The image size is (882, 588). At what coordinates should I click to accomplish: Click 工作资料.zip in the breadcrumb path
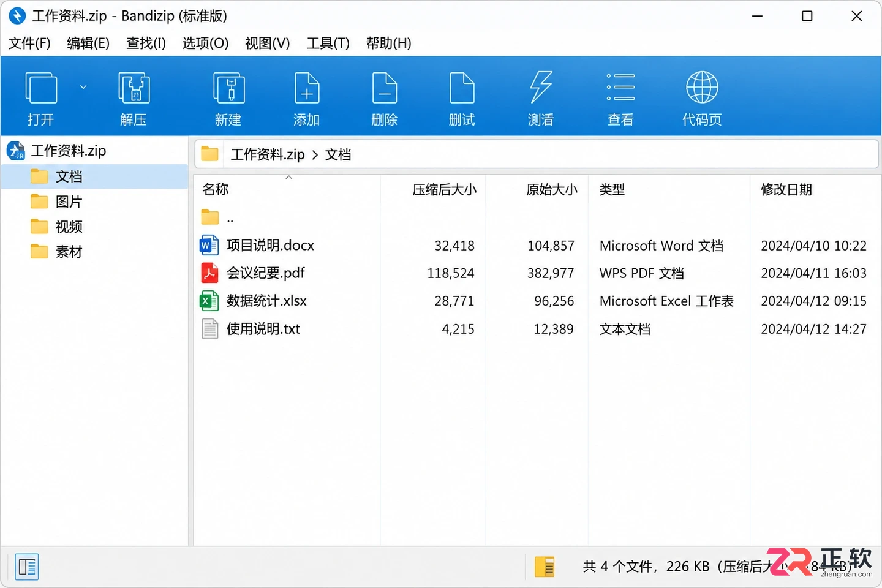click(267, 154)
